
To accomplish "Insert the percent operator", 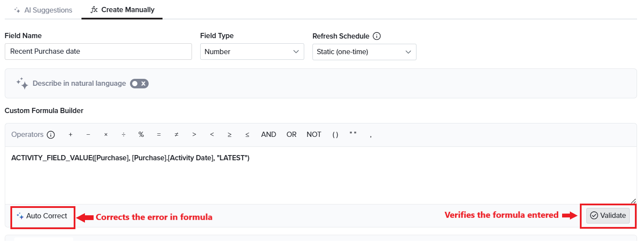I will tap(141, 135).
